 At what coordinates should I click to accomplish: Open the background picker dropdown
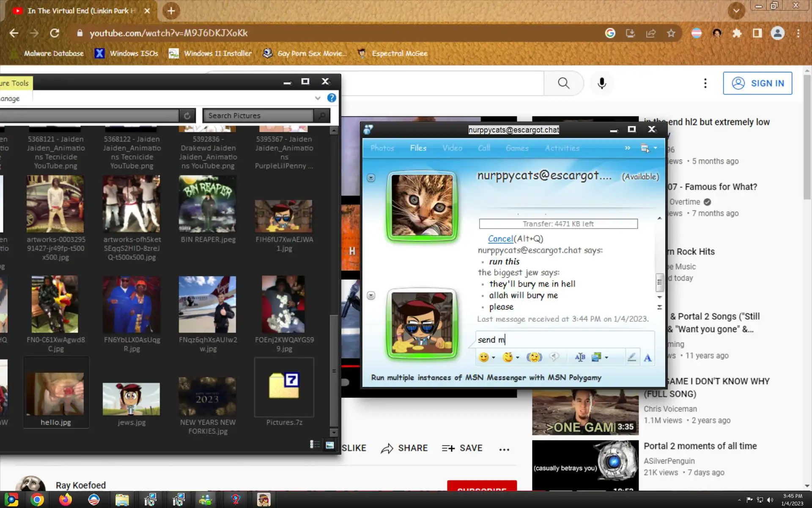[x=606, y=358]
